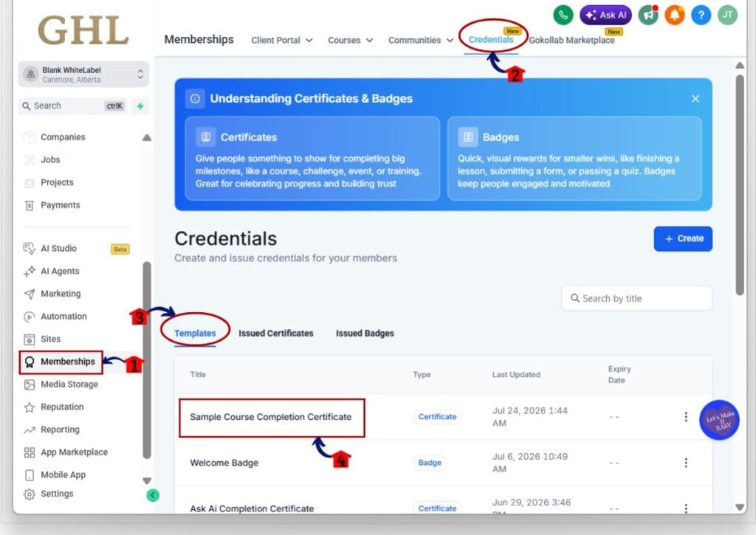Open the Welcome Badge template
Viewport: 756px width, 535px height.
click(224, 463)
